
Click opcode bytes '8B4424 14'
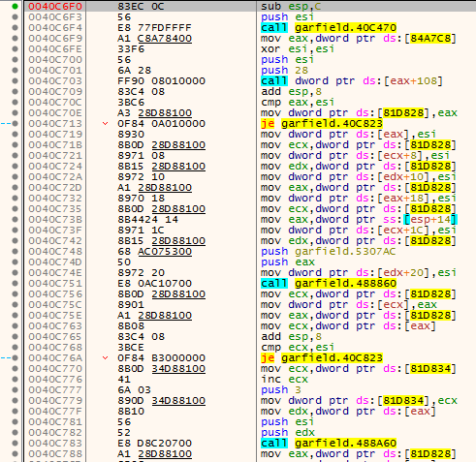point(147,220)
